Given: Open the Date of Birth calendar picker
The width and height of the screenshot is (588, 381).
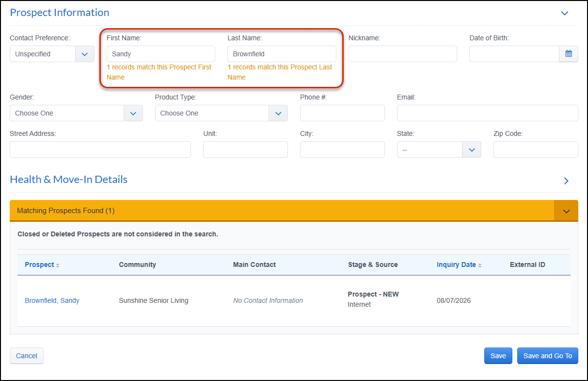Looking at the screenshot, I should click(569, 54).
